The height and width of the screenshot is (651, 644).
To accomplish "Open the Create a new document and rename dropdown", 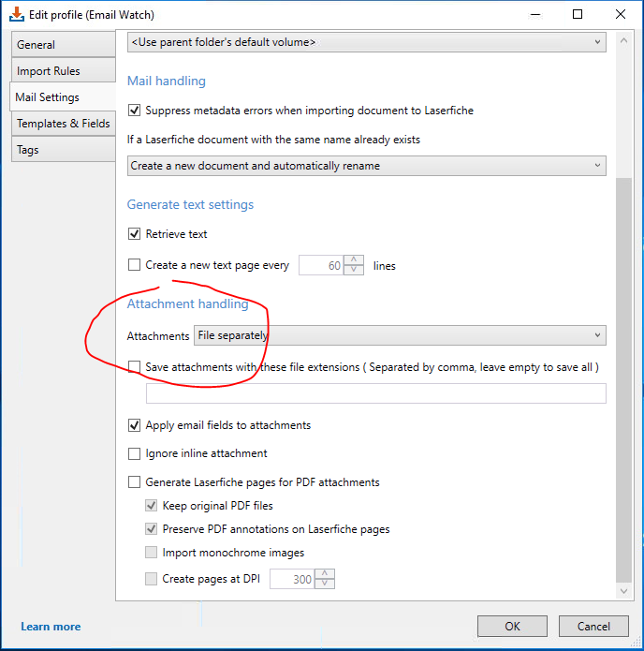I will pos(366,166).
